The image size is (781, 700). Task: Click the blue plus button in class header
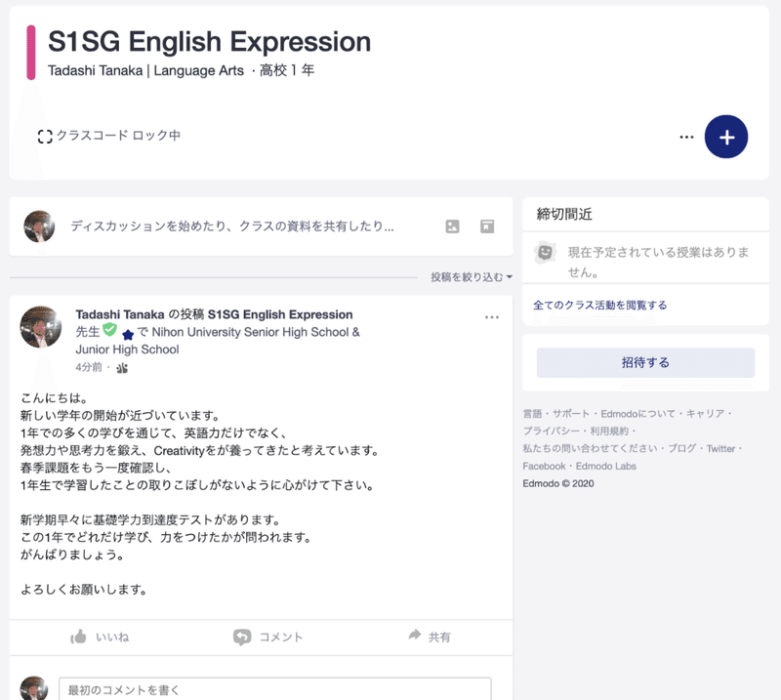[725, 137]
